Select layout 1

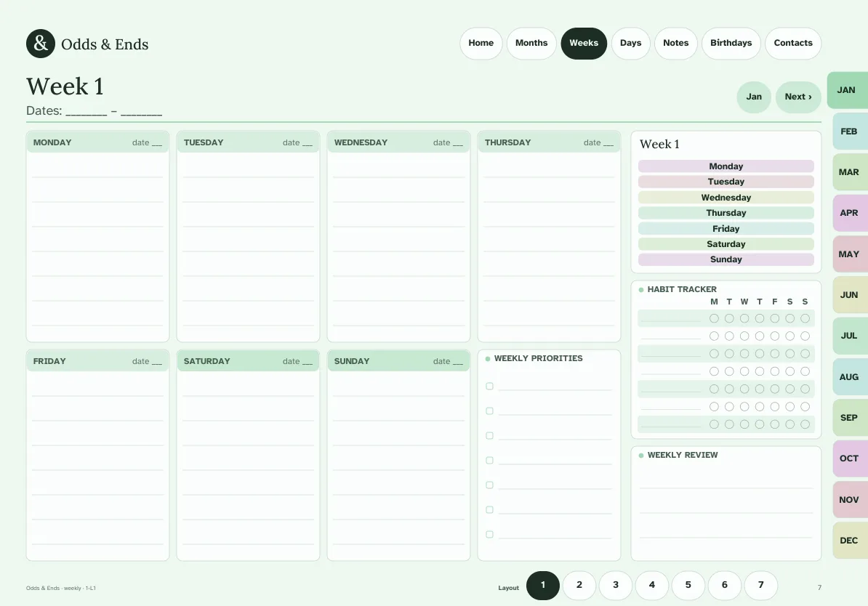(542, 586)
